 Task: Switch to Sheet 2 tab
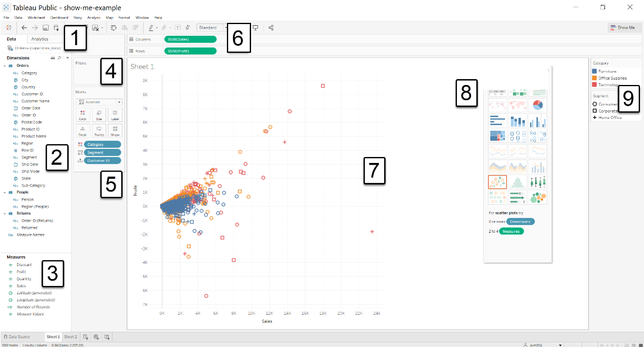[70, 337]
